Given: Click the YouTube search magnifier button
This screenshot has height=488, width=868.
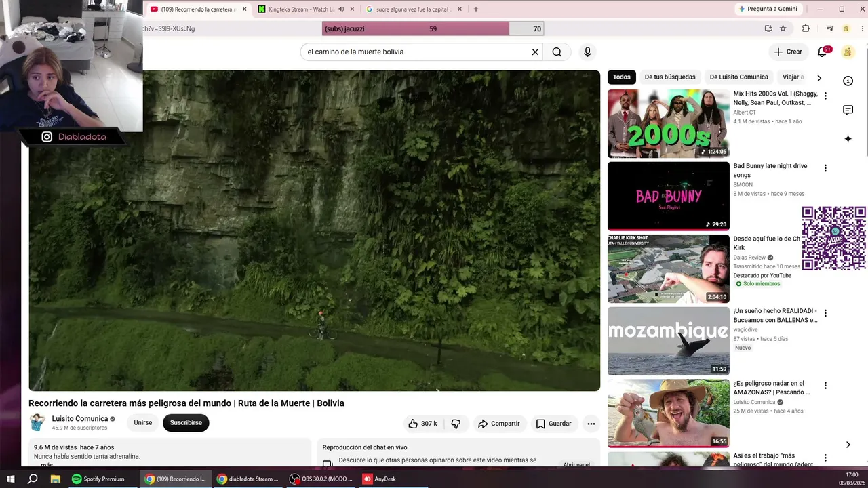Looking at the screenshot, I should [x=557, y=52].
